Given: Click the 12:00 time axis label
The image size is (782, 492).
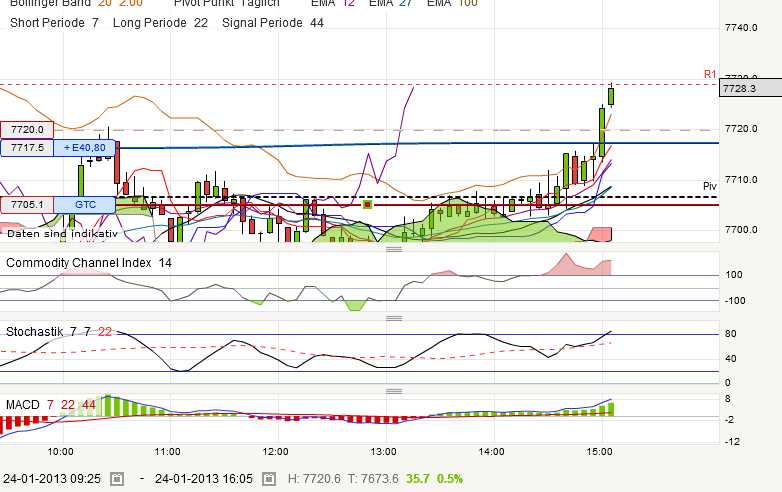Looking at the screenshot, I should (275, 452).
